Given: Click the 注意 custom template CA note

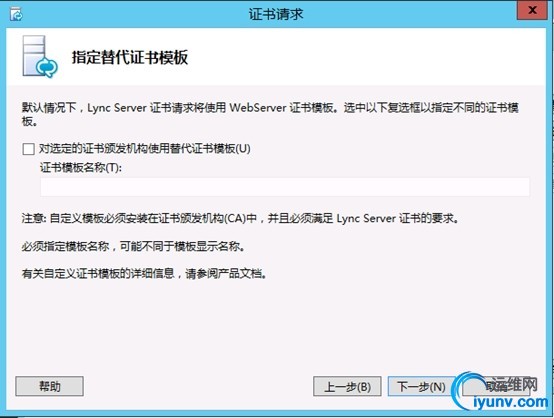Looking at the screenshot, I should [x=240, y=218].
